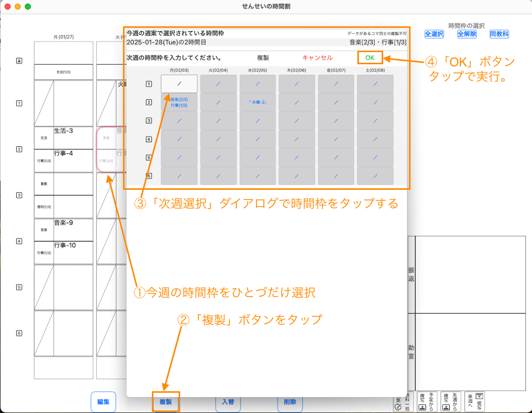Click period 3 row icon inside the dialog
This screenshot has height=413, width=532.
[149, 120]
